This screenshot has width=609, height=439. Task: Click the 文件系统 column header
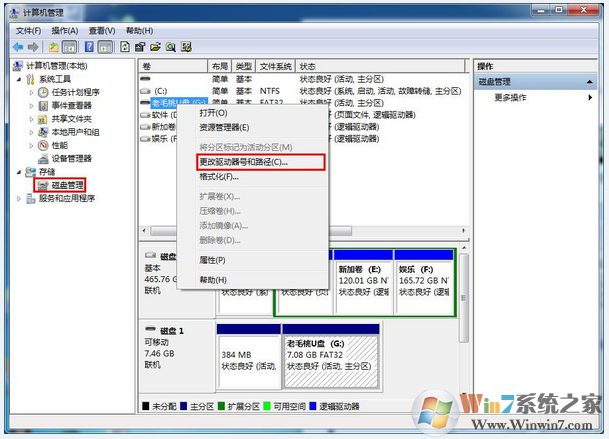275,66
